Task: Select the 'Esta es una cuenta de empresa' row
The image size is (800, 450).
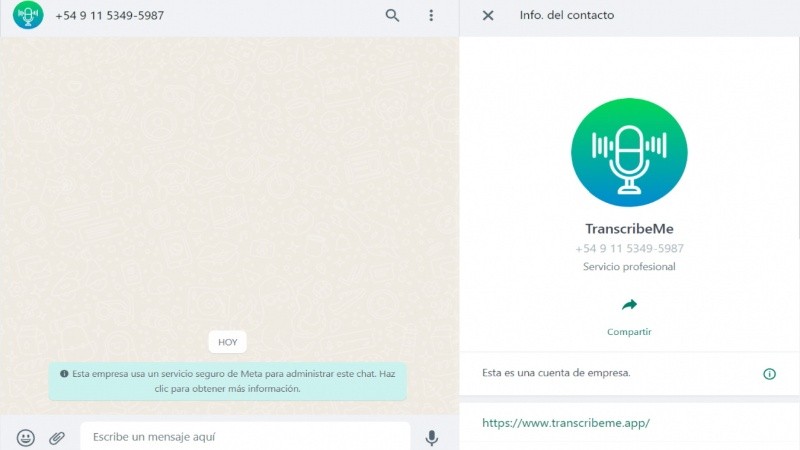Action: 629,373
